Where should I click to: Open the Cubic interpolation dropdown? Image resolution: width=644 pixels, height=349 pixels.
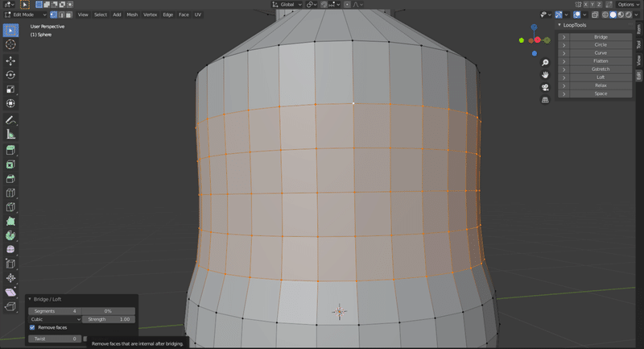(55, 319)
